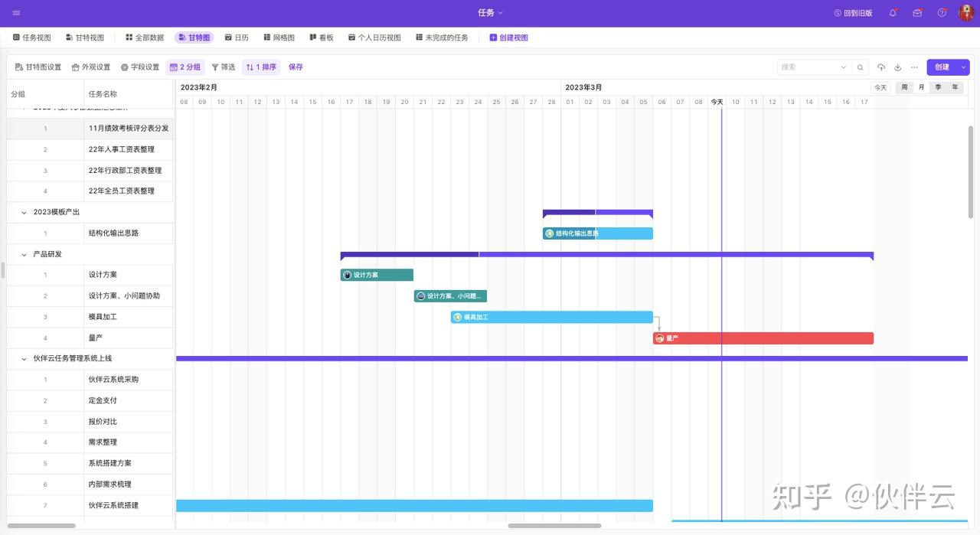The image size is (980, 535).
Task: Open the 任务 title dropdown
Action: coord(490,13)
